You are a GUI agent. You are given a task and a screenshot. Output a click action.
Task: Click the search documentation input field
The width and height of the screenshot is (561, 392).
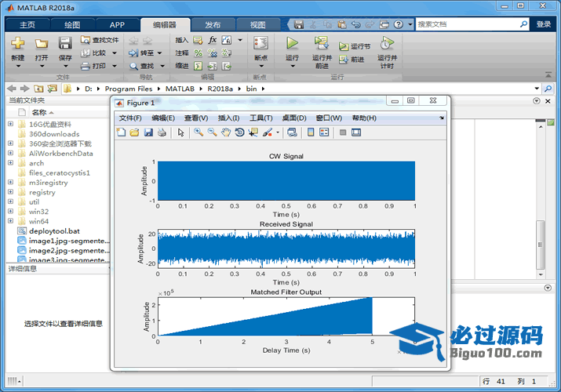click(468, 24)
